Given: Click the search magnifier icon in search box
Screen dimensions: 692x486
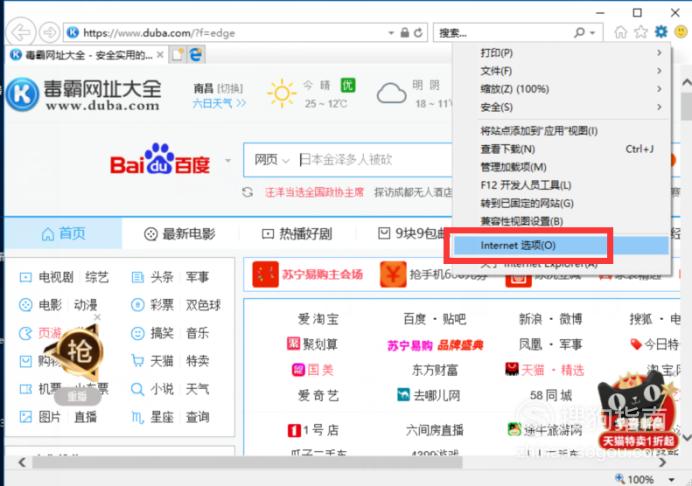Looking at the screenshot, I should point(579,33).
